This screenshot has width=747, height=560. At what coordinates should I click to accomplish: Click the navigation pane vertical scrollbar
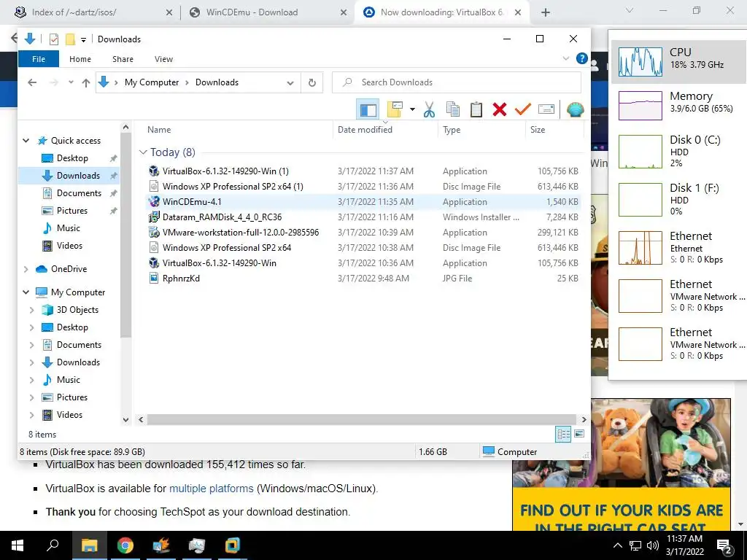[x=125, y=236]
